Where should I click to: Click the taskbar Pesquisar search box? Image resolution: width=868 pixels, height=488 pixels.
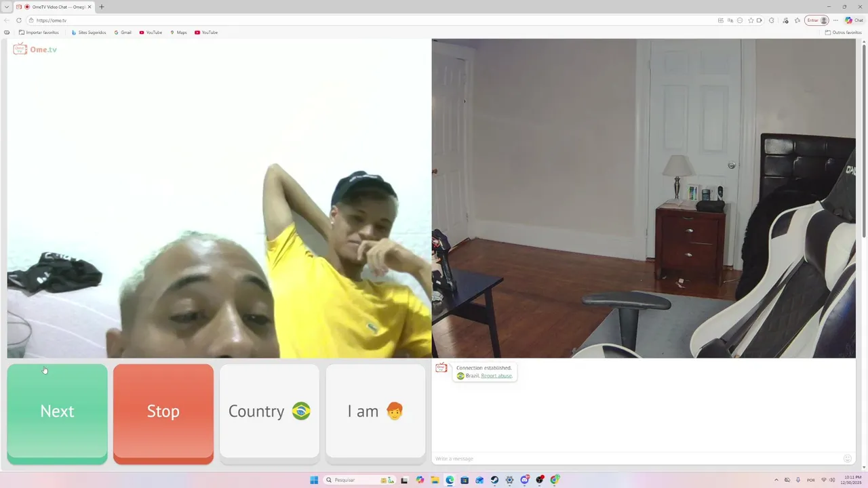(x=360, y=480)
